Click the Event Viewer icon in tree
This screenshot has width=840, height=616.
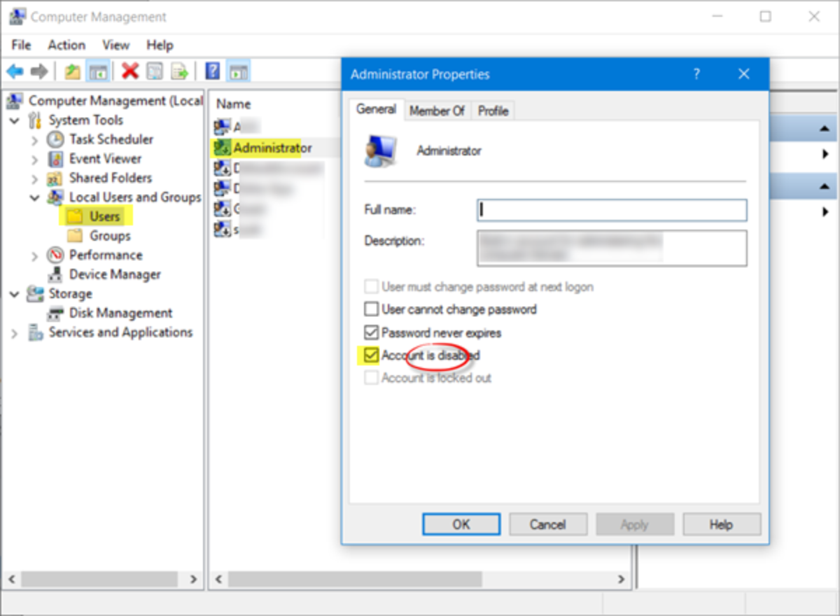click(55, 159)
